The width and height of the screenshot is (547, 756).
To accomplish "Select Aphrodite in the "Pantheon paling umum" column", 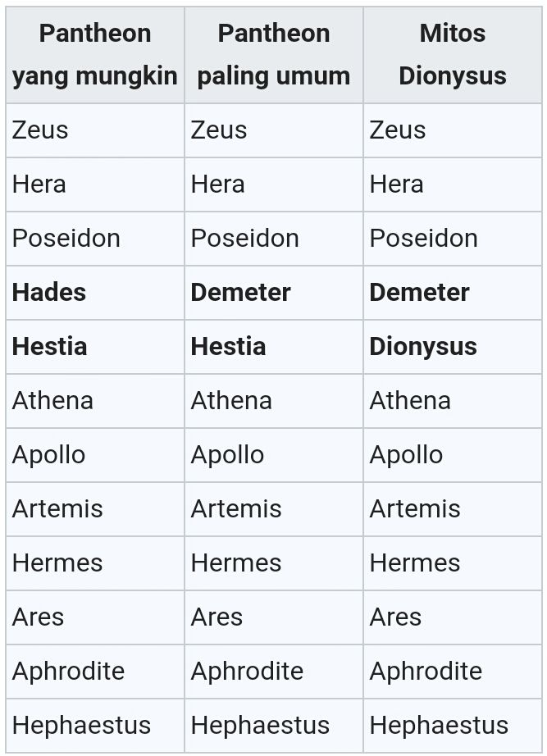I will tap(247, 672).
